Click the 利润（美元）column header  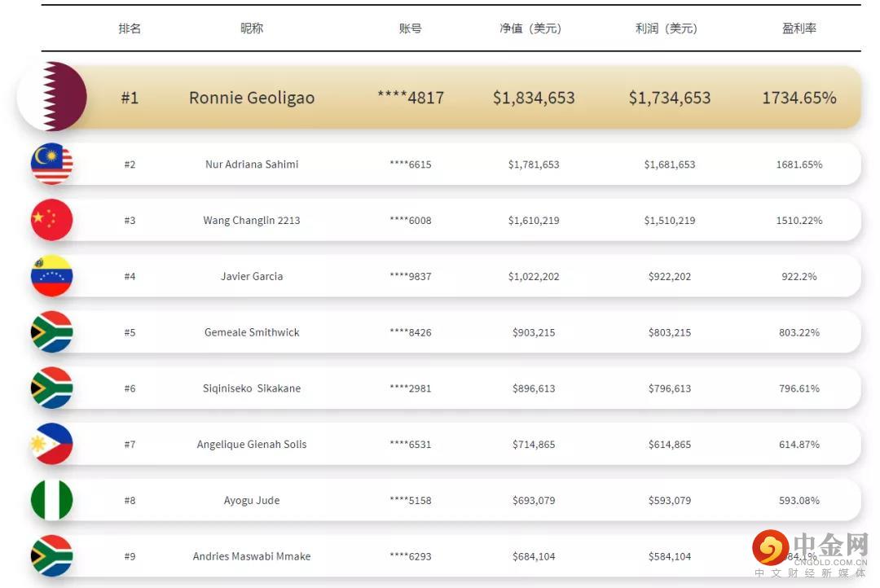tap(667, 29)
